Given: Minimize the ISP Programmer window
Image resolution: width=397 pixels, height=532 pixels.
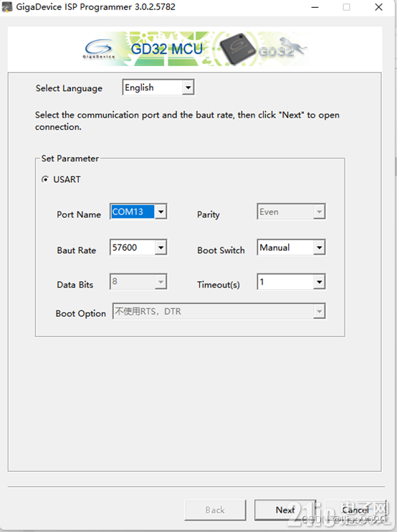Looking at the screenshot, I should (x=315, y=7).
